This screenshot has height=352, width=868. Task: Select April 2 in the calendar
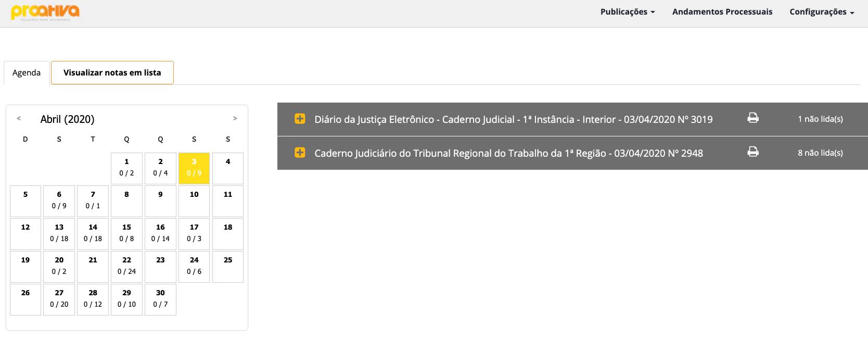tap(160, 168)
